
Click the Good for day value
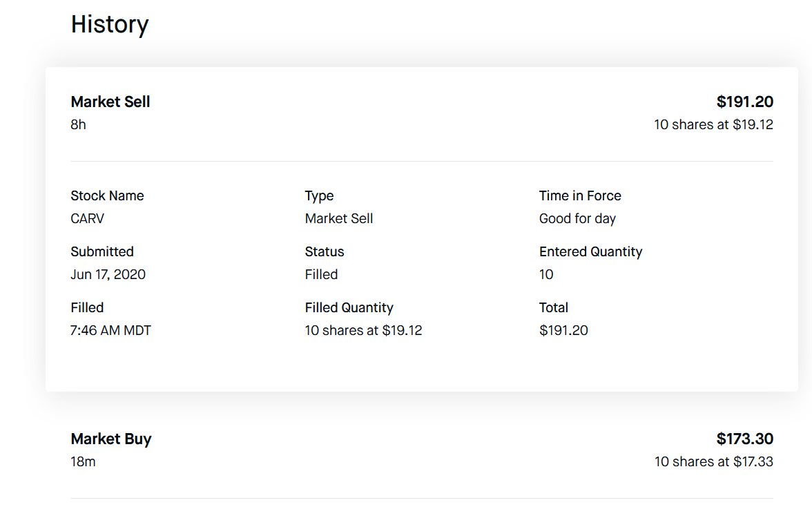[x=577, y=219]
